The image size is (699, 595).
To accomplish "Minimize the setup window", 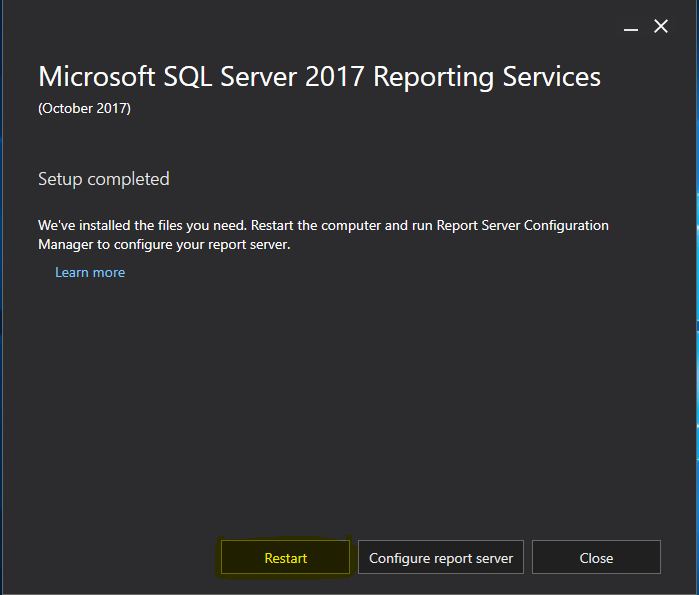I will [631, 29].
